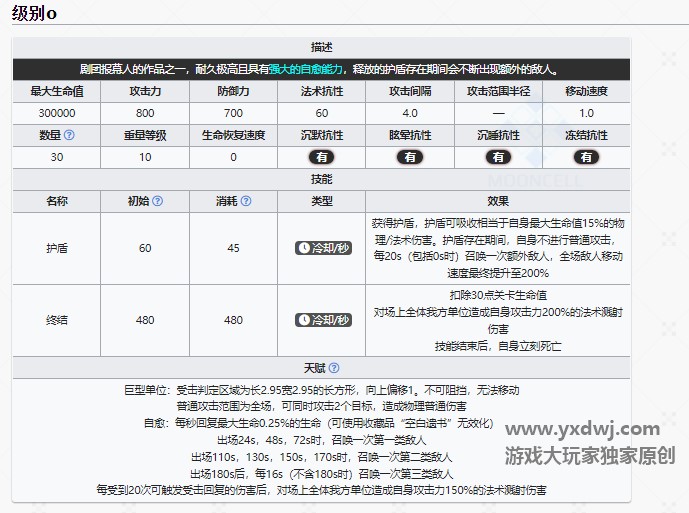Select the 终结 skill name cell
The height and width of the screenshot is (513, 689).
coord(57,320)
